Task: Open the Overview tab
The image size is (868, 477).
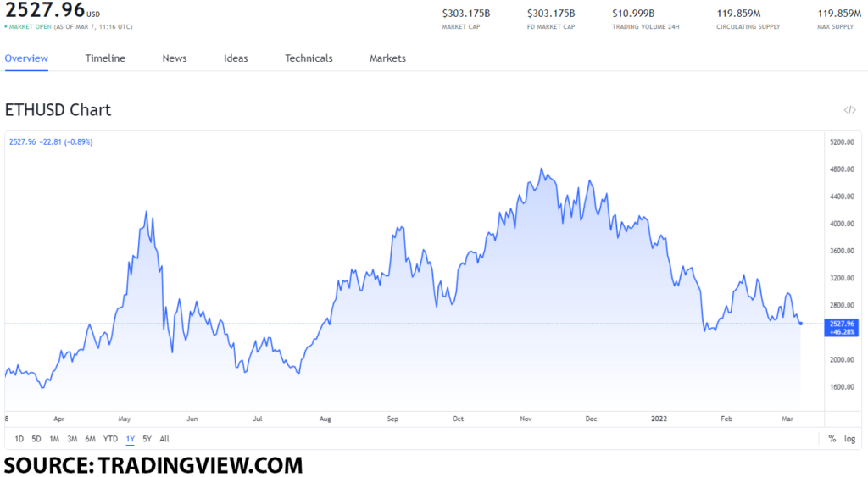Action: [26, 58]
